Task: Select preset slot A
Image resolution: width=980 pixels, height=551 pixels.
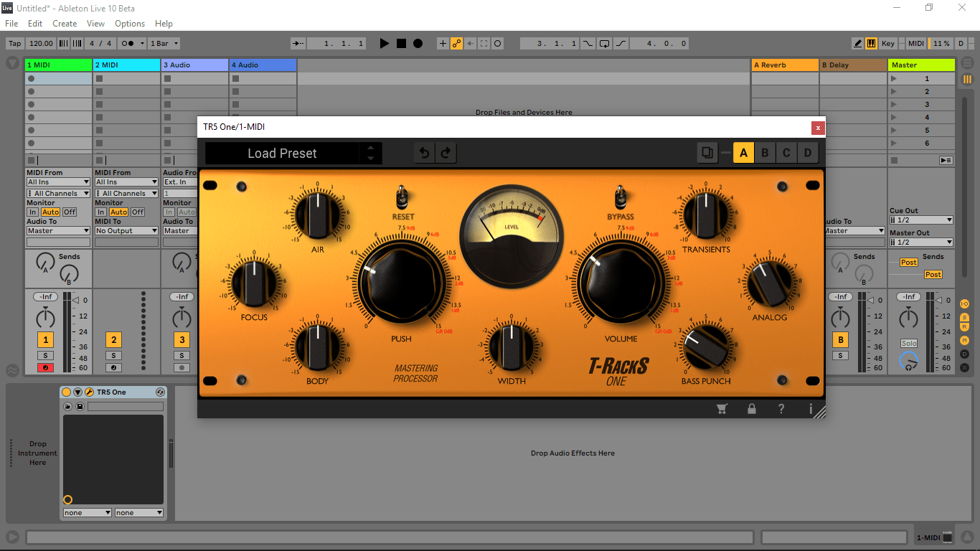Action: (x=743, y=153)
